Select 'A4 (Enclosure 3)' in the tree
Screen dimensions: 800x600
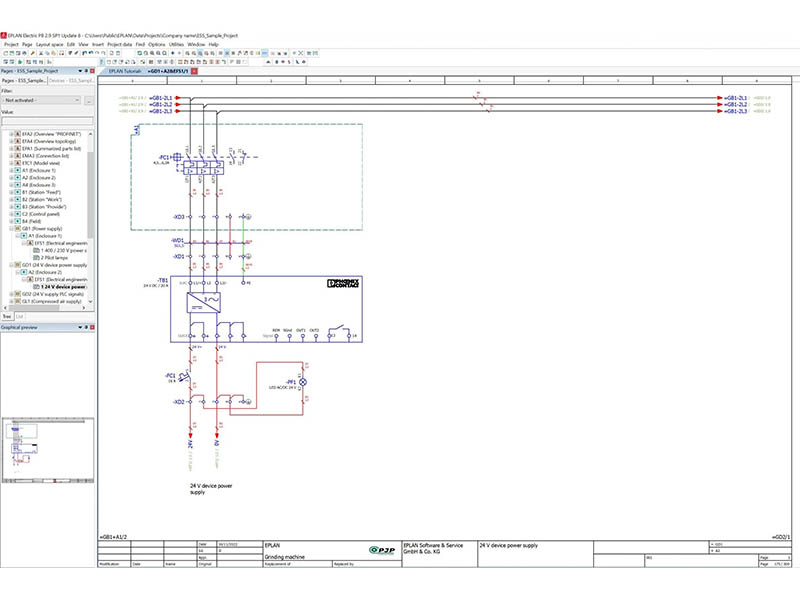[x=38, y=185]
